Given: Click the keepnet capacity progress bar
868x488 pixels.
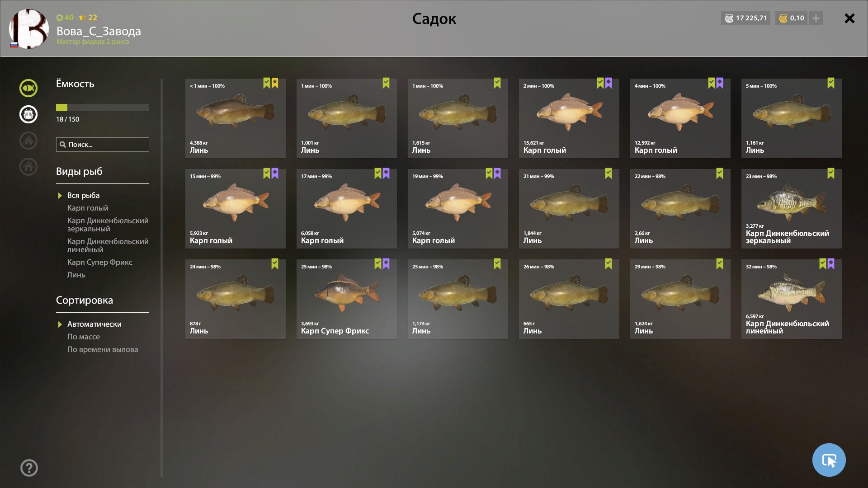Looking at the screenshot, I should coord(103,108).
